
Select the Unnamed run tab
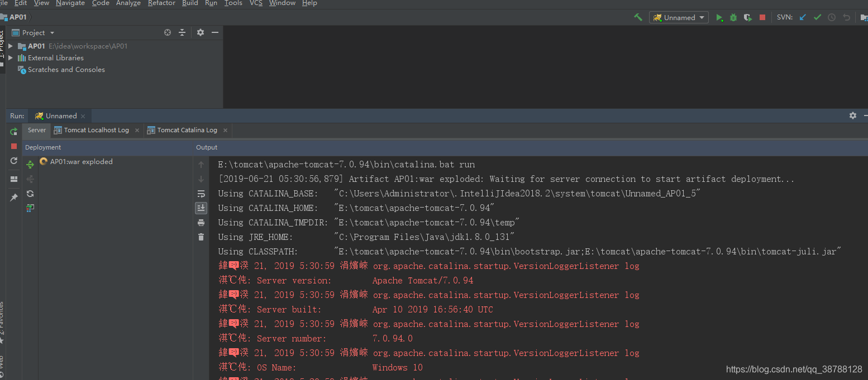click(x=61, y=116)
